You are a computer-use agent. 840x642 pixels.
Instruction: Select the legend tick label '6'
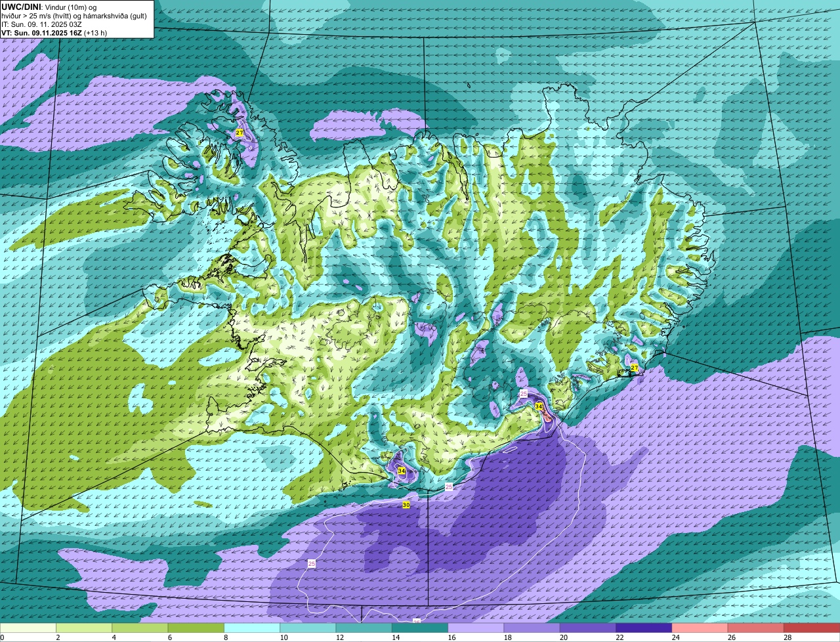click(x=169, y=637)
